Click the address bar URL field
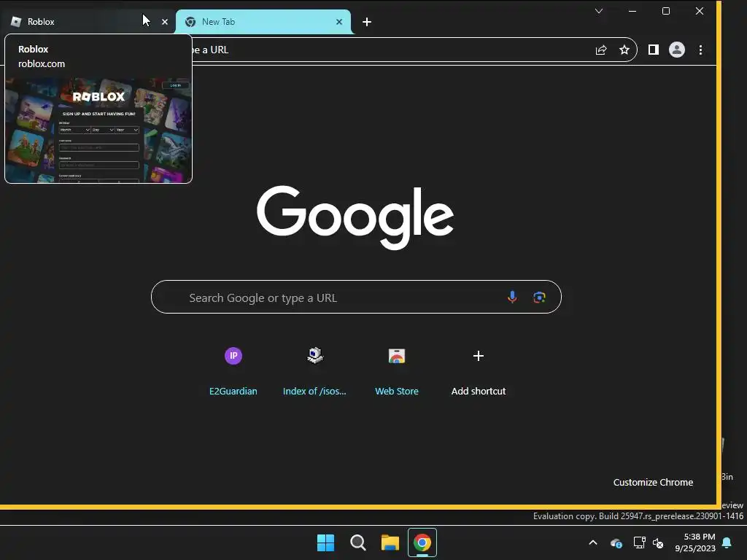This screenshot has height=560, width=747. click(391, 50)
